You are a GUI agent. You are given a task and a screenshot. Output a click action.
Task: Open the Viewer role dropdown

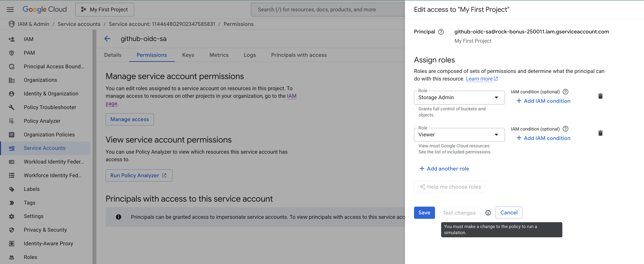pos(459,135)
